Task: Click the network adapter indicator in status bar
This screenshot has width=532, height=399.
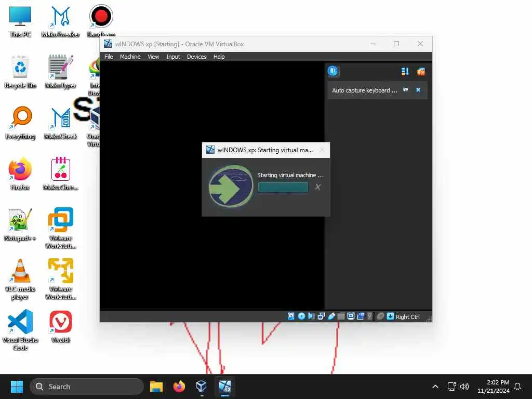Action: 321,316
